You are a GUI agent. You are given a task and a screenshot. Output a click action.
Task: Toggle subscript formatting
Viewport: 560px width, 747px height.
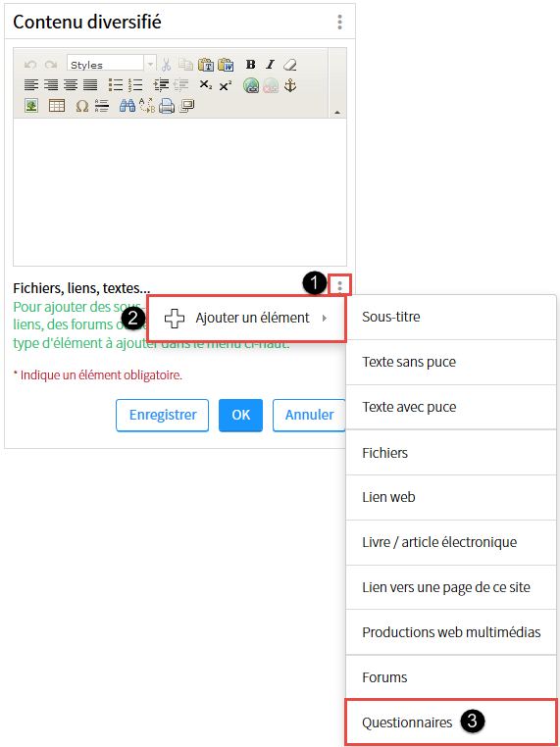click(206, 85)
